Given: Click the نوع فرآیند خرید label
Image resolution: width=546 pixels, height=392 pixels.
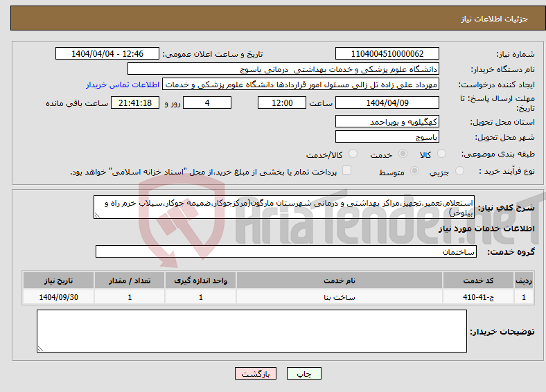Looking at the screenshot, I should coord(507,171).
